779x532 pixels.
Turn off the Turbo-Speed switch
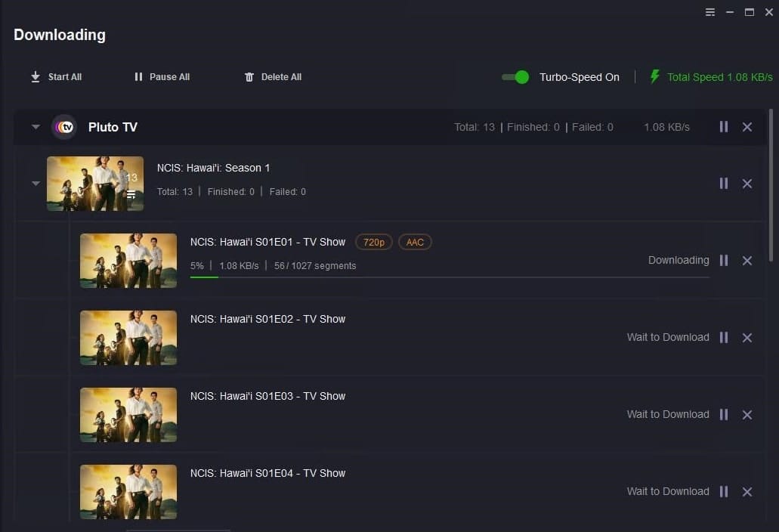(x=515, y=77)
